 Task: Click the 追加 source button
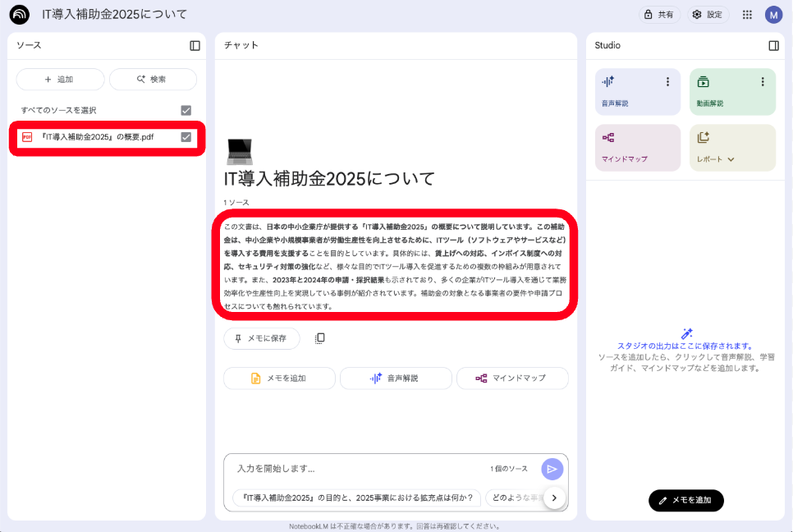(60, 80)
